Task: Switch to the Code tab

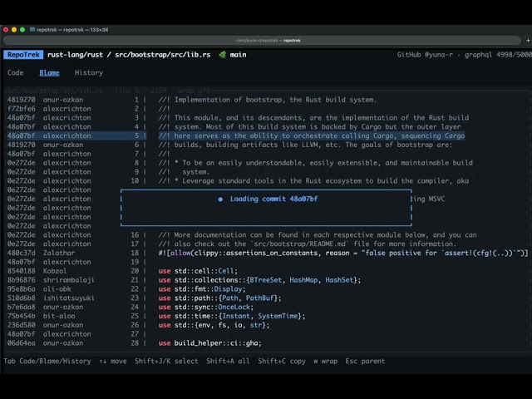Action: coord(15,72)
